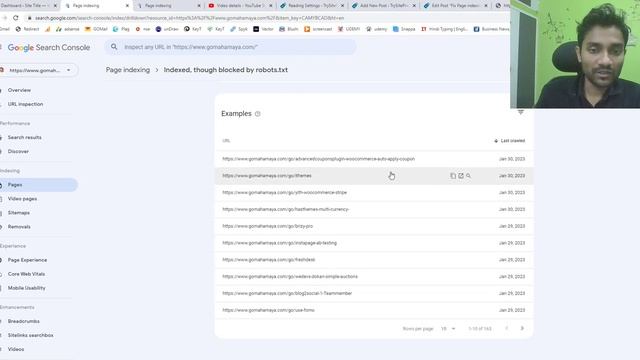This screenshot has width=640, height=360.
Task: Select the /go/use-fomo URL row
Action: pyautogui.click(x=373, y=310)
